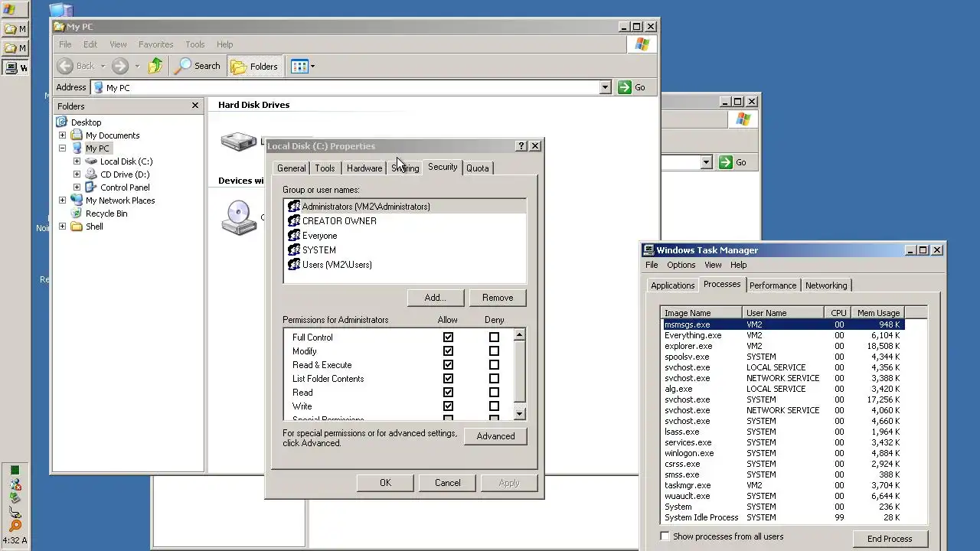
Task: Click the My Documents folder icon
Action: (x=77, y=135)
